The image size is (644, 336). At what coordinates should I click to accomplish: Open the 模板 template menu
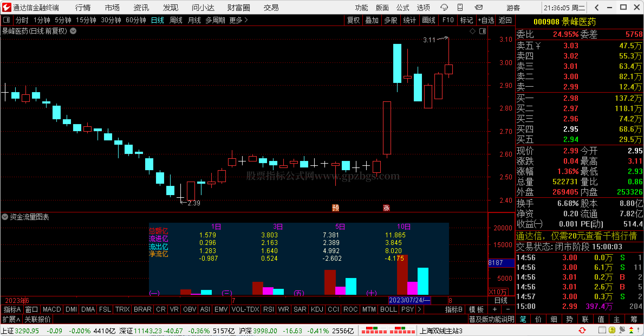[x=476, y=309]
